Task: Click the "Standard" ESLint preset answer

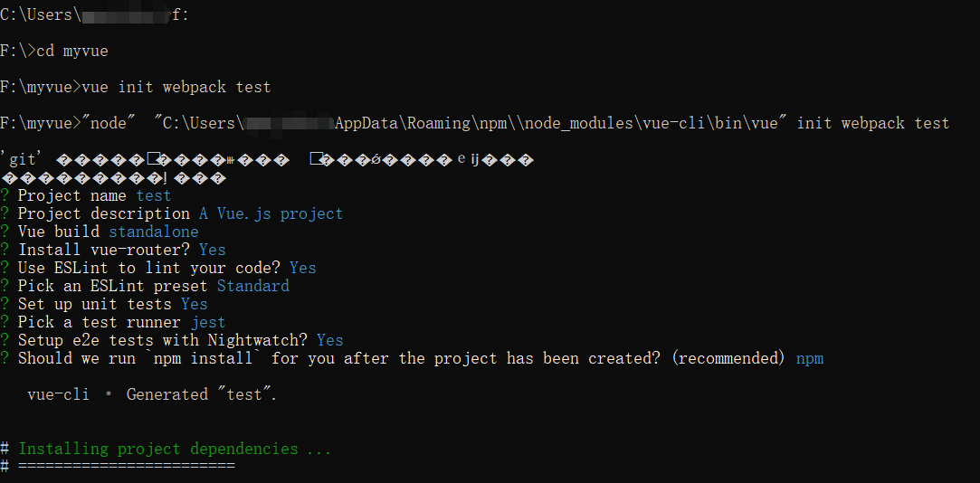Action: pyautogui.click(x=252, y=286)
